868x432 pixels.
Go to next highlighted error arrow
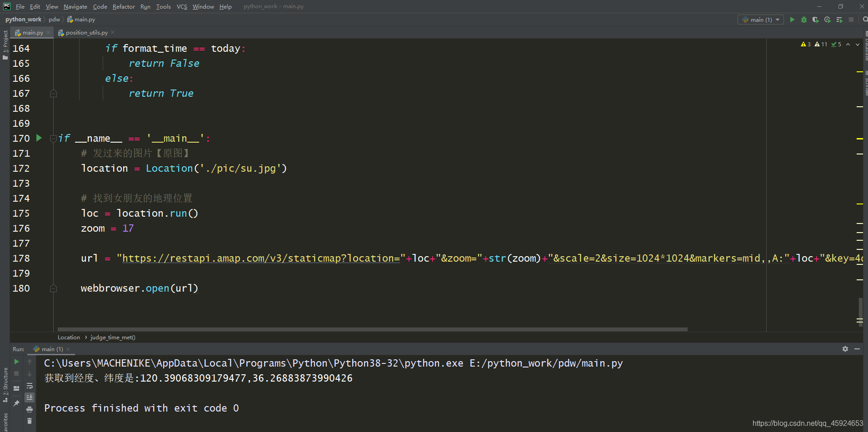[x=858, y=44]
